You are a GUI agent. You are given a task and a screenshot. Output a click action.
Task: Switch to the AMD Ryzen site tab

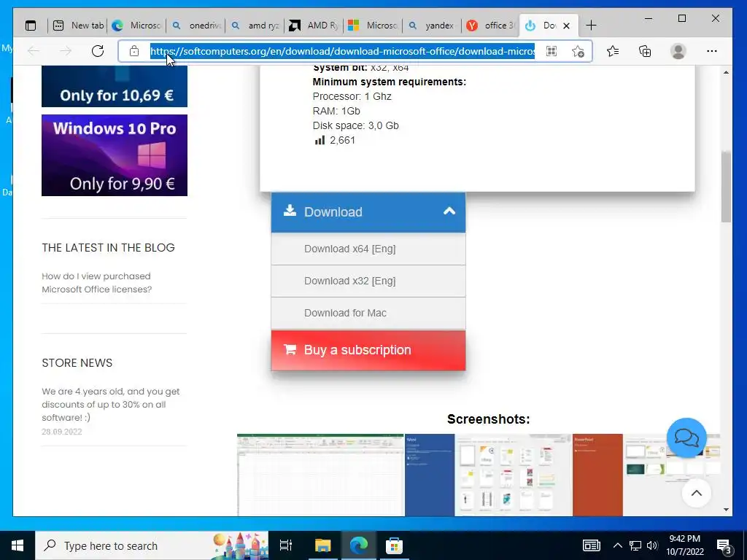314,26
